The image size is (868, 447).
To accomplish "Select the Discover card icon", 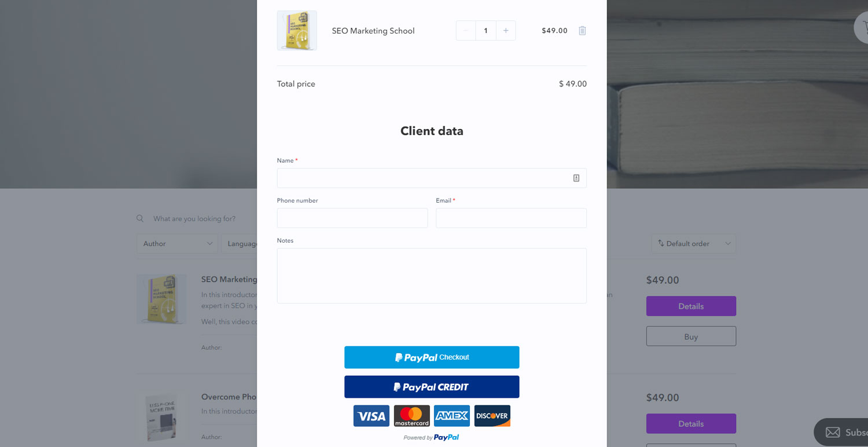I will [x=492, y=416].
